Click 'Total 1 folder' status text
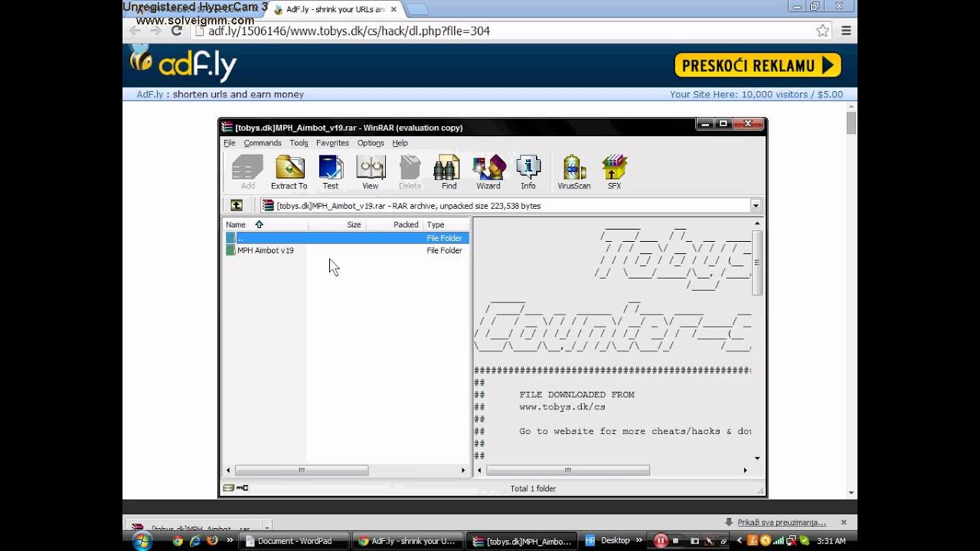The height and width of the screenshot is (551, 980). tap(534, 488)
